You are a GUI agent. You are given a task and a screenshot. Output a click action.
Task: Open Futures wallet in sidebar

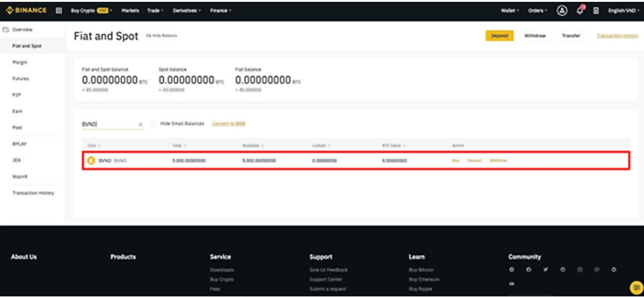[21, 78]
